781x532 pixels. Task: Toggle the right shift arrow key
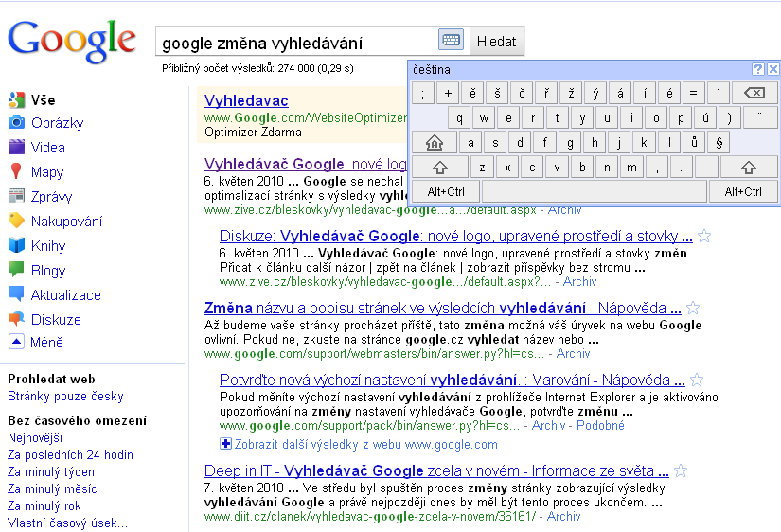[x=749, y=168]
